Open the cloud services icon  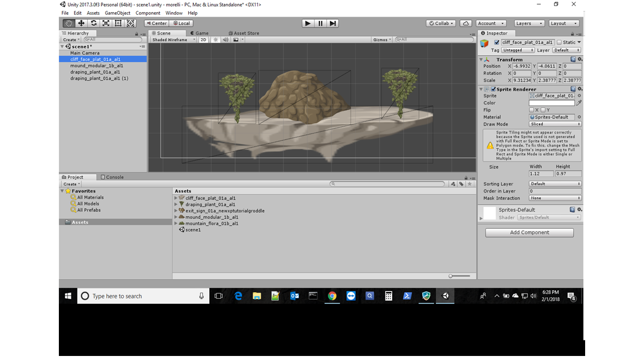click(x=466, y=23)
